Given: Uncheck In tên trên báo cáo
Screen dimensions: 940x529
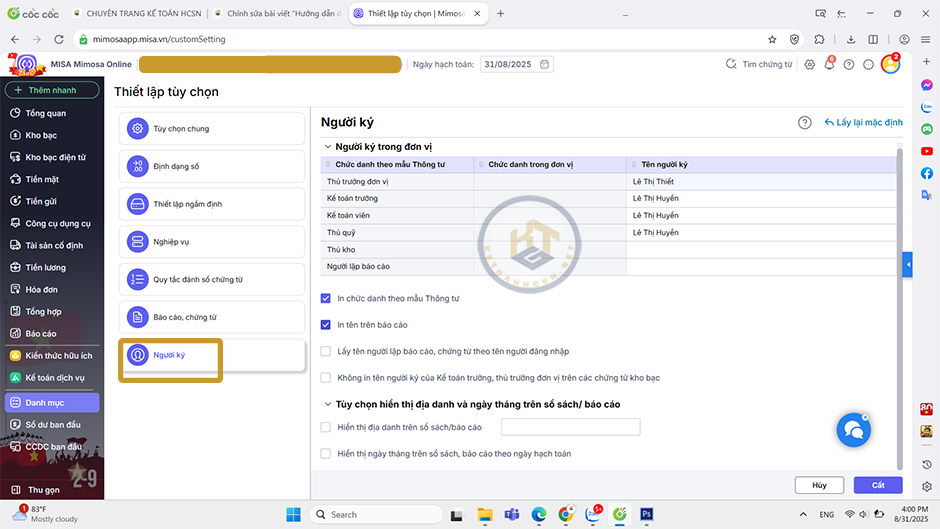Looking at the screenshot, I should coord(326,325).
